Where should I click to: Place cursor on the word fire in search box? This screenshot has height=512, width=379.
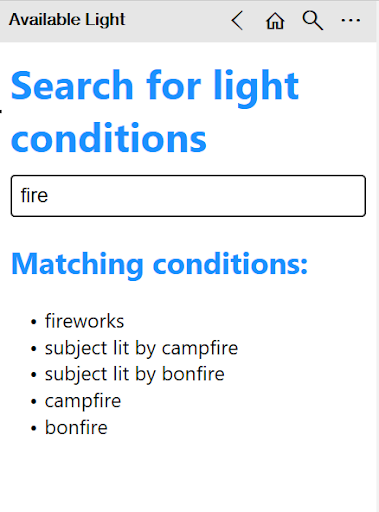tap(34, 195)
